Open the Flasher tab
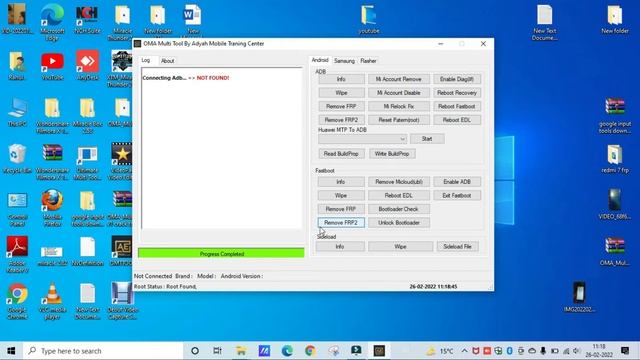The width and height of the screenshot is (640, 360). (368, 61)
